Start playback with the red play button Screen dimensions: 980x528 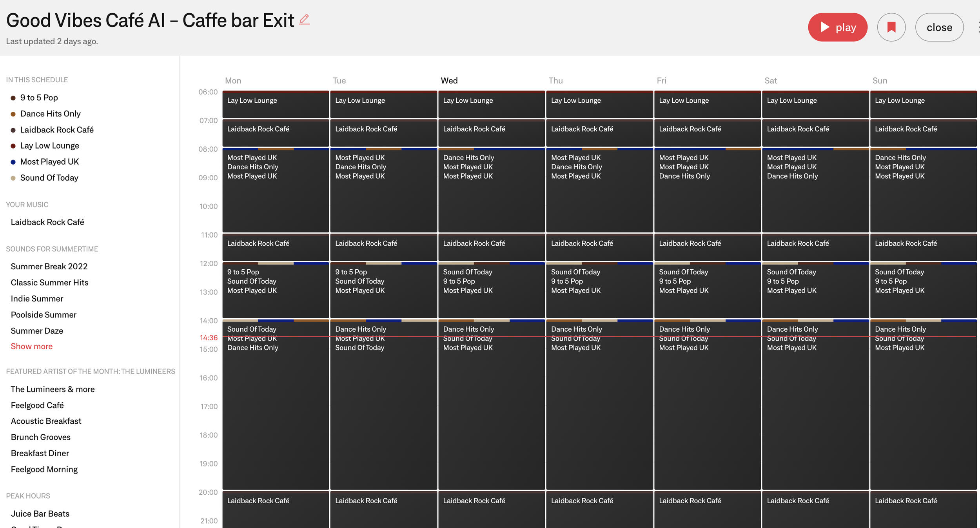pos(837,27)
